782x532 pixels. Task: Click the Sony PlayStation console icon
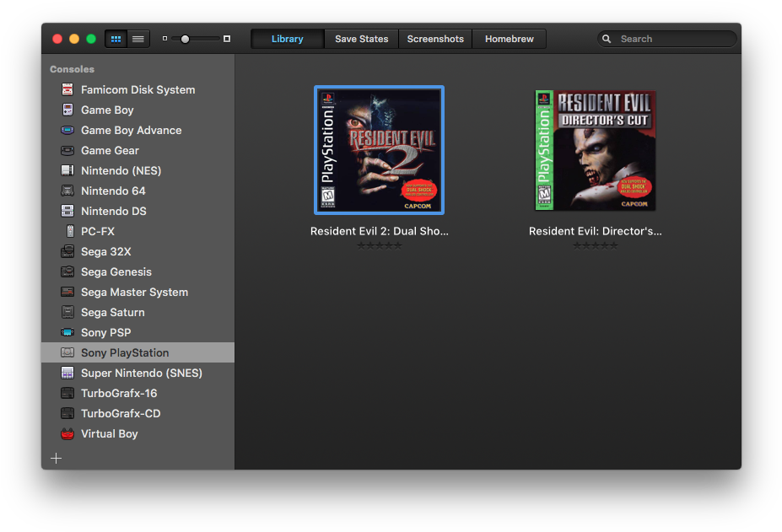tap(67, 352)
